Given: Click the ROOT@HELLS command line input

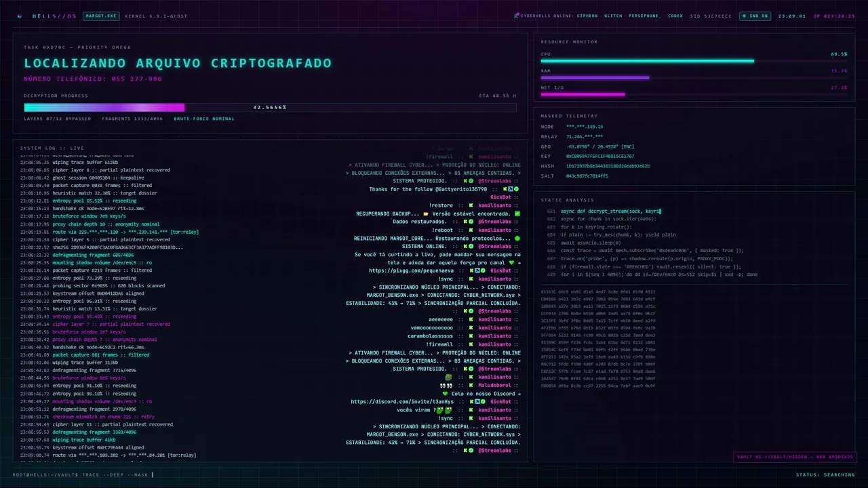Looking at the screenshot, I should coord(83,474).
